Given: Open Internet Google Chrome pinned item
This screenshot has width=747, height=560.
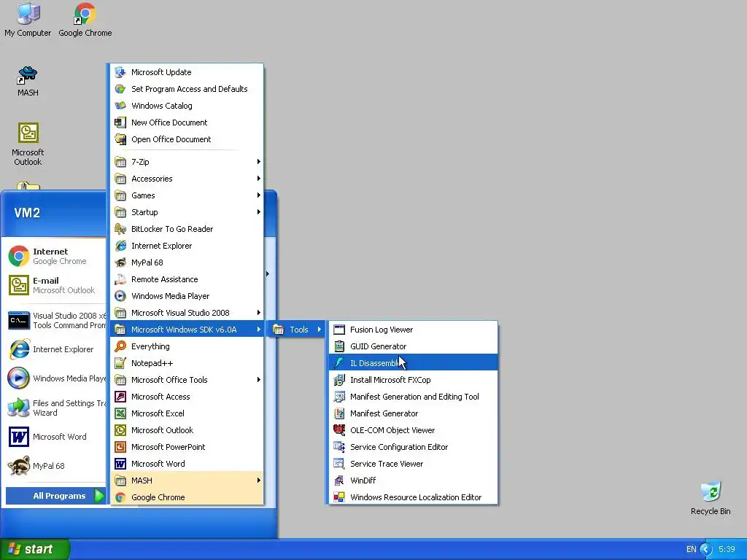Looking at the screenshot, I should 55,256.
